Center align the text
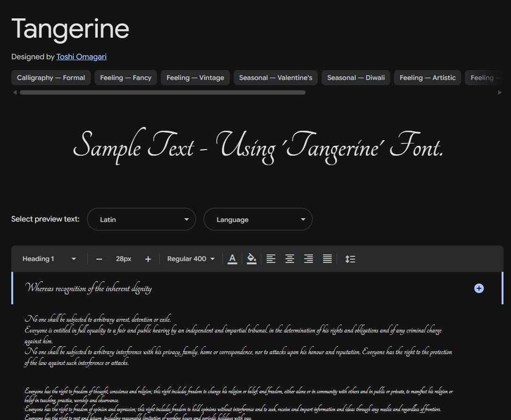 click(290, 259)
